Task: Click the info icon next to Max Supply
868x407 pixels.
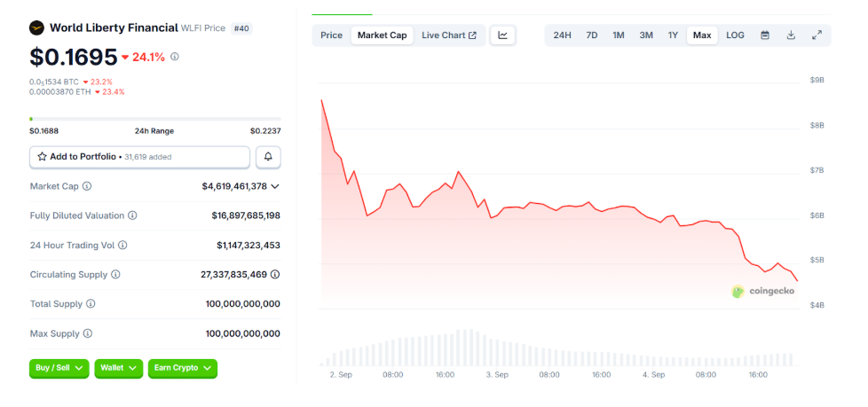Action: (88, 333)
